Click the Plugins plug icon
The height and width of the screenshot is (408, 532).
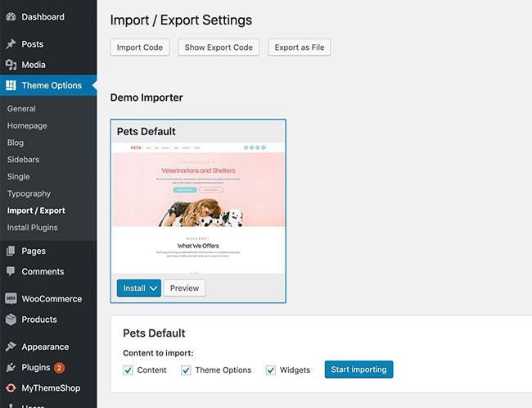tap(11, 367)
